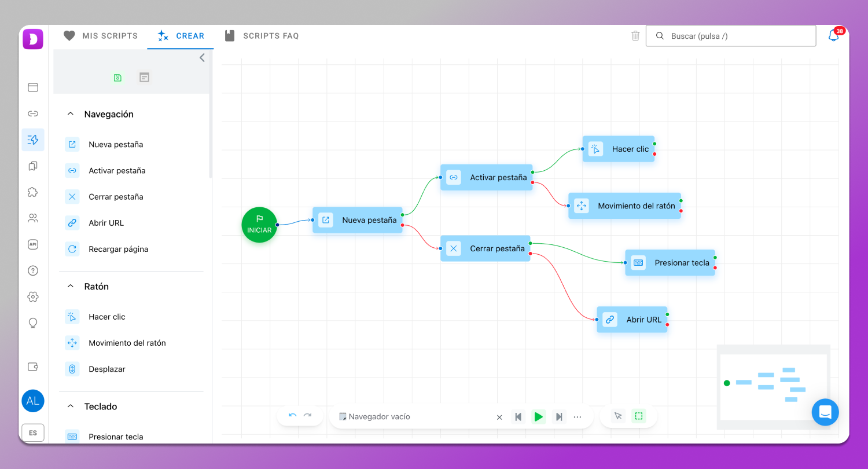Switch to the Mis Scripts tab

click(x=101, y=36)
